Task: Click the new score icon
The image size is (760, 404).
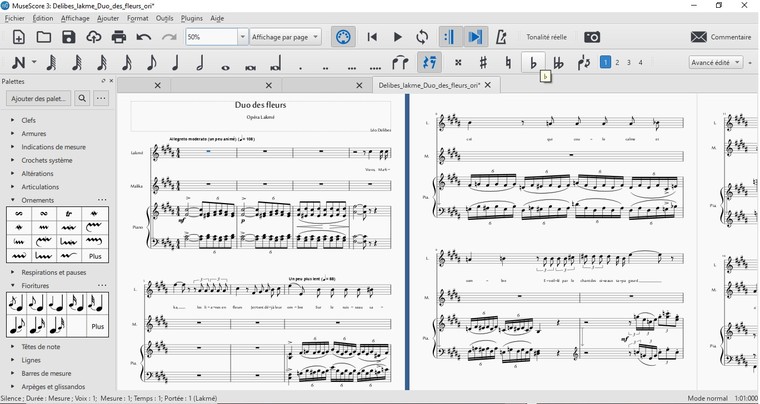Action: [x=19, y=37]
